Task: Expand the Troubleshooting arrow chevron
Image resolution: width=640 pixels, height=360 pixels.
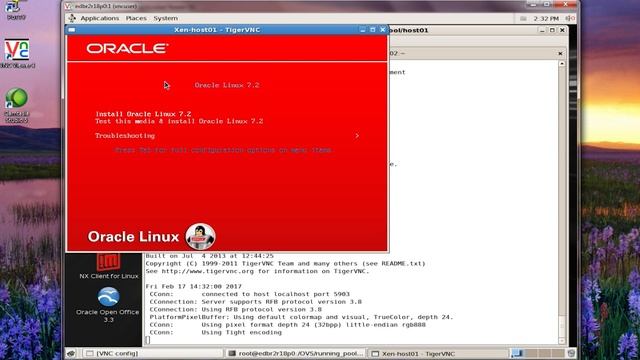Action: pos(357,136)
